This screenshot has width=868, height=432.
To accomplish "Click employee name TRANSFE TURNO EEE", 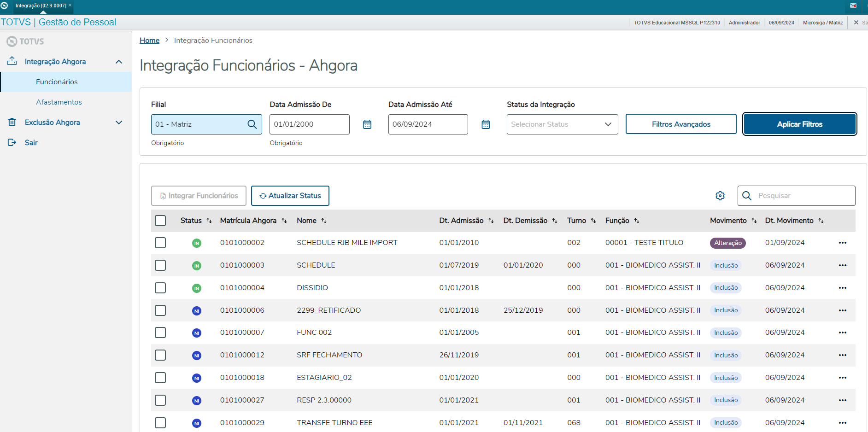I will [334, 423].
